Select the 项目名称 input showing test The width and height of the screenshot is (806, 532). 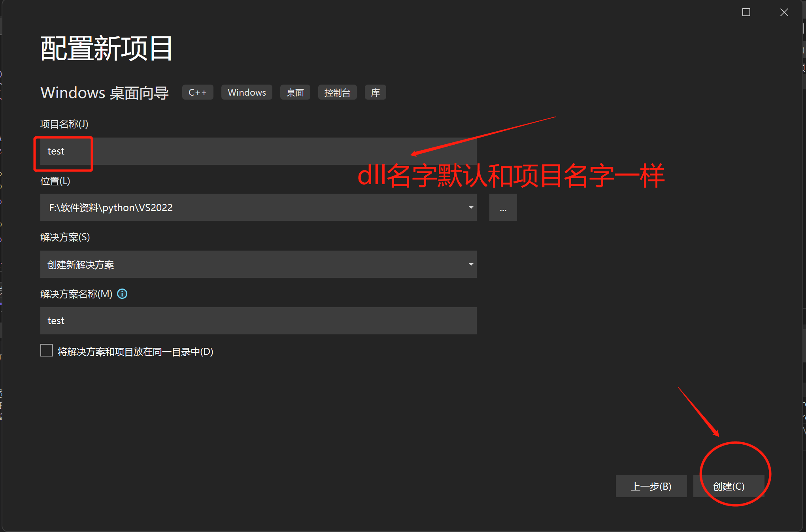coord(237,151)
